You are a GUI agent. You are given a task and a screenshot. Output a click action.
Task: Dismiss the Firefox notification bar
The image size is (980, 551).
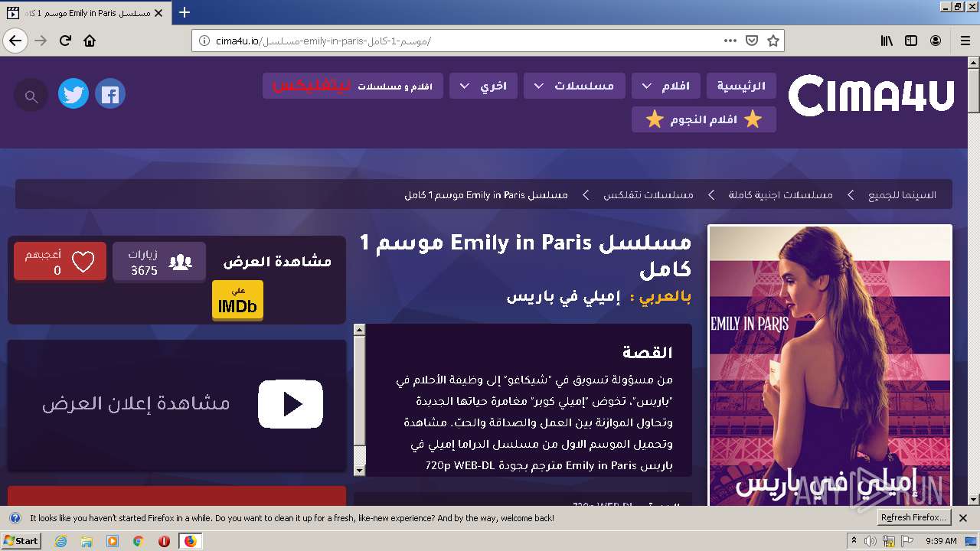point(963,518)
